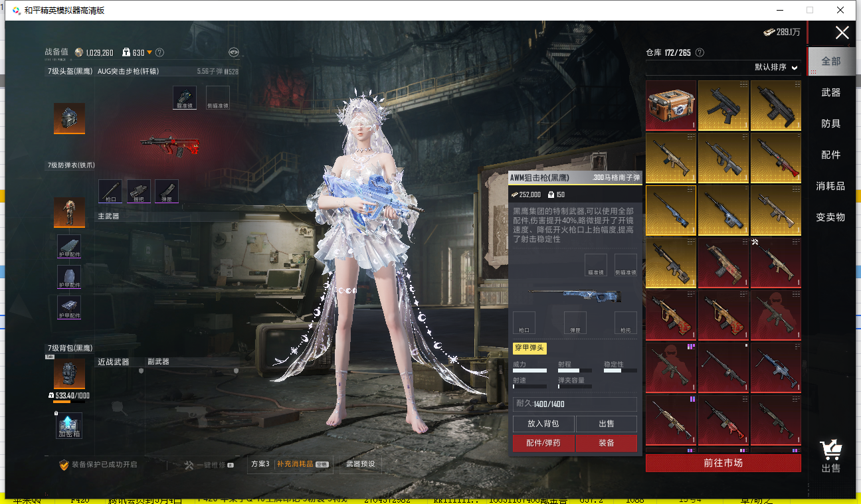Switch to the 防具 category tab
Screen dimensions: 861x504
(831, 124)
